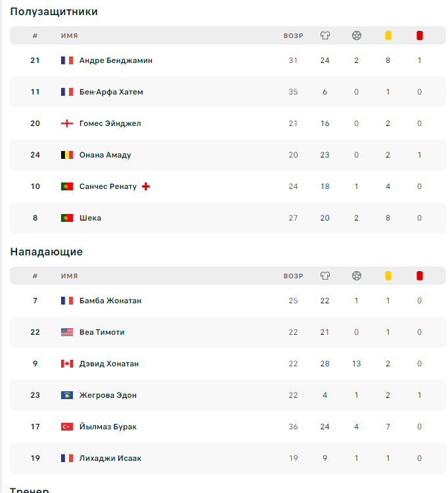Click the yellow card icon in forwards header
Viewport: 448px width, 493px height.
pos(388,276)
